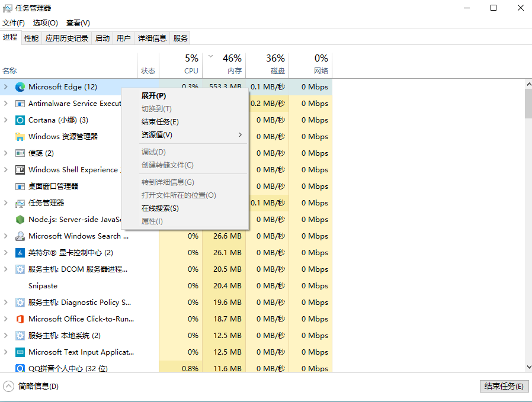532x402 pixels.
Task: Click the Windows 资源管理器 folder icon
Action: click(x=20, y=137)
